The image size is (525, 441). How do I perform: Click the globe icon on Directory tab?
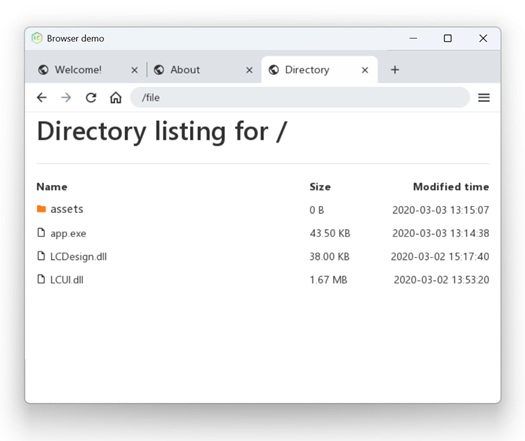coord(274,70)
